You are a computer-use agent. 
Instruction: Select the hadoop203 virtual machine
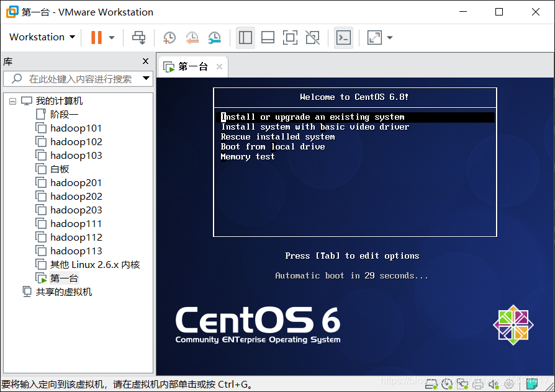click(76, 210)
